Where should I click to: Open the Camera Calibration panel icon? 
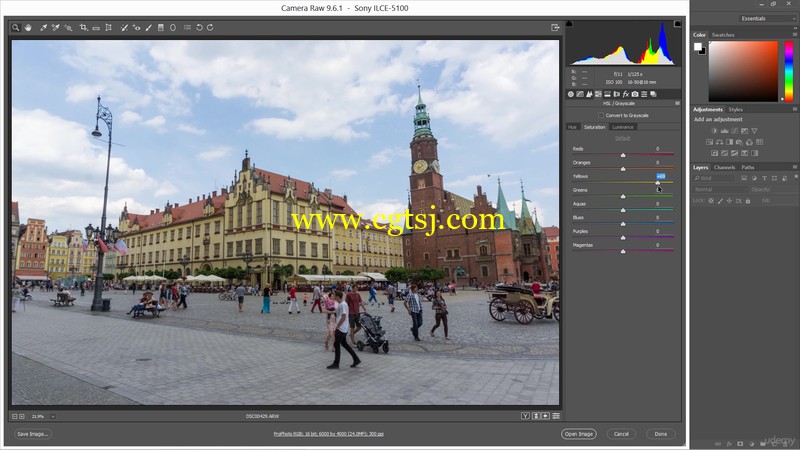[635, 94]
